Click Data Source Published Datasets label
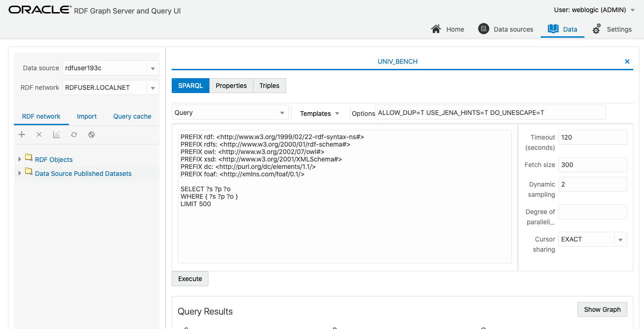644x329 pixels. (83, 174)
